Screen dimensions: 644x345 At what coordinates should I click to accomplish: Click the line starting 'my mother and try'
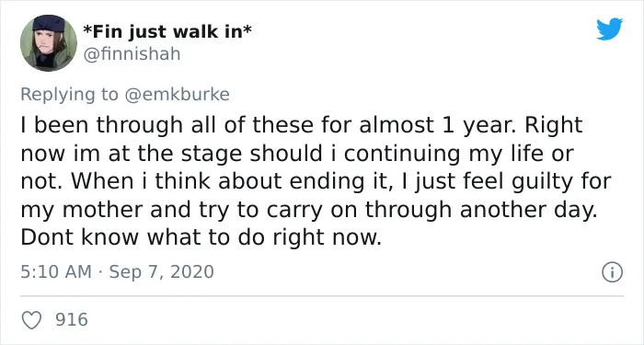[308, 210]
